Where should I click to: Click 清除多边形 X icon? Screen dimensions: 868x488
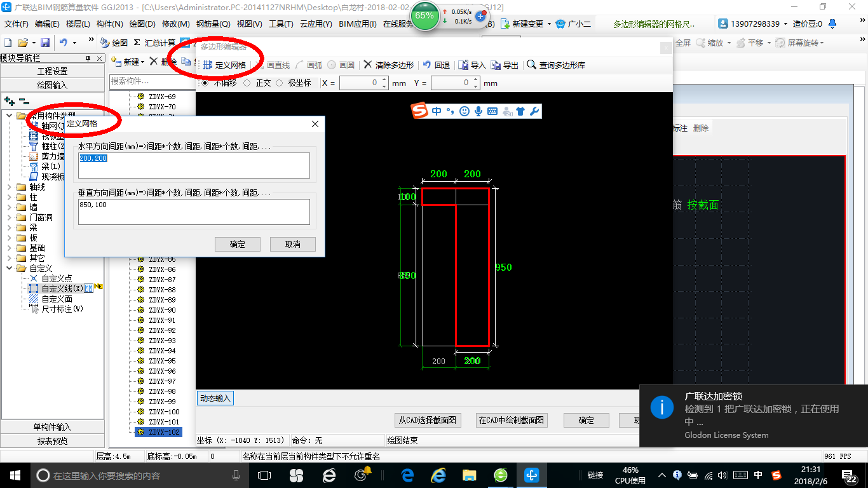pyautogui.click(x=368, y=65)
